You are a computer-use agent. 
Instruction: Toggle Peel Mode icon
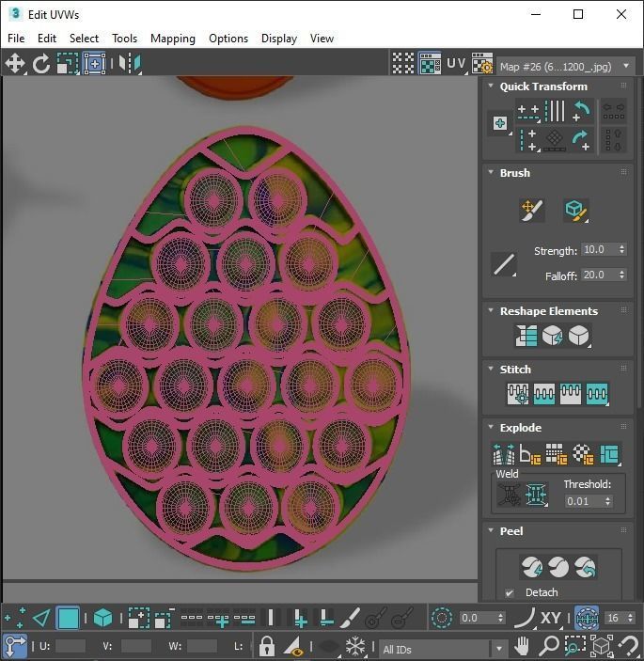pos(558,567)
